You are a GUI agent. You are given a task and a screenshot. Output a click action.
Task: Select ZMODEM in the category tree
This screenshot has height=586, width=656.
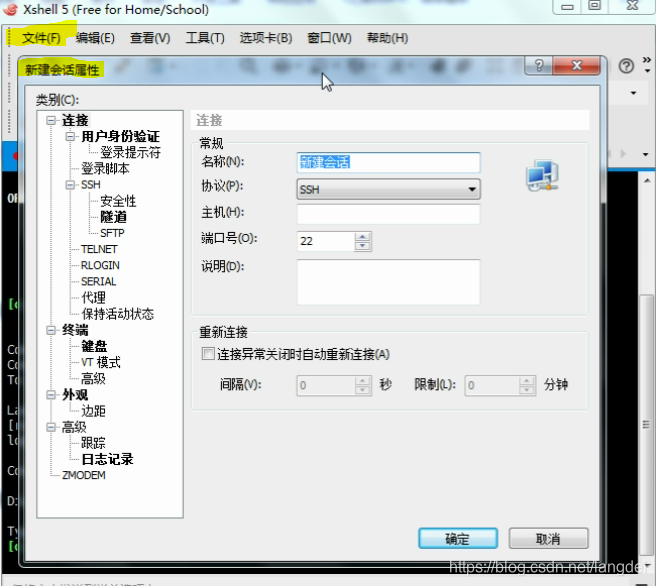pos(84,475)
